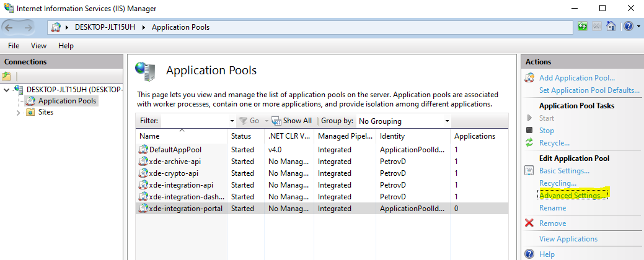Click the blue help icon beside home
Screen dimensions: 644x260
629,27
